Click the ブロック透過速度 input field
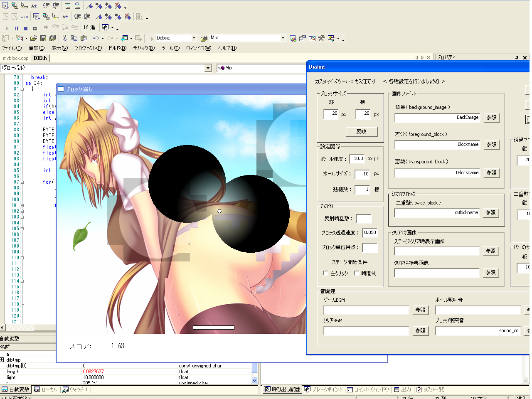Viewport: 532px width, 399px height. tap(370, 233)
